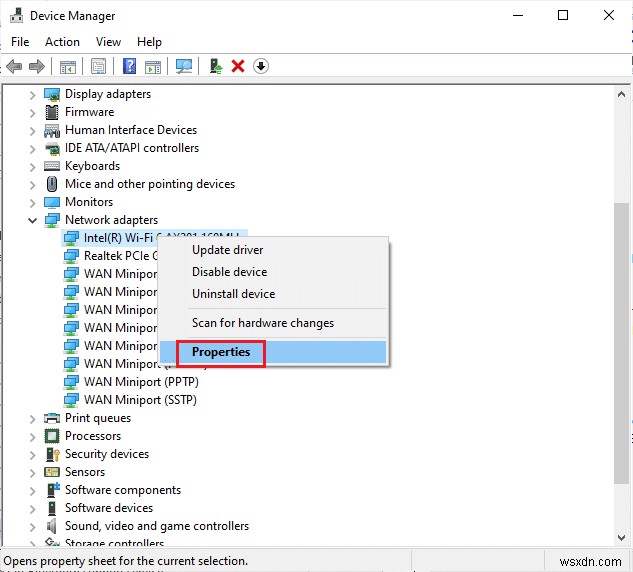Expand the Monitors node
This screenshot has height=572, width=633.
(x=32, y=203)
